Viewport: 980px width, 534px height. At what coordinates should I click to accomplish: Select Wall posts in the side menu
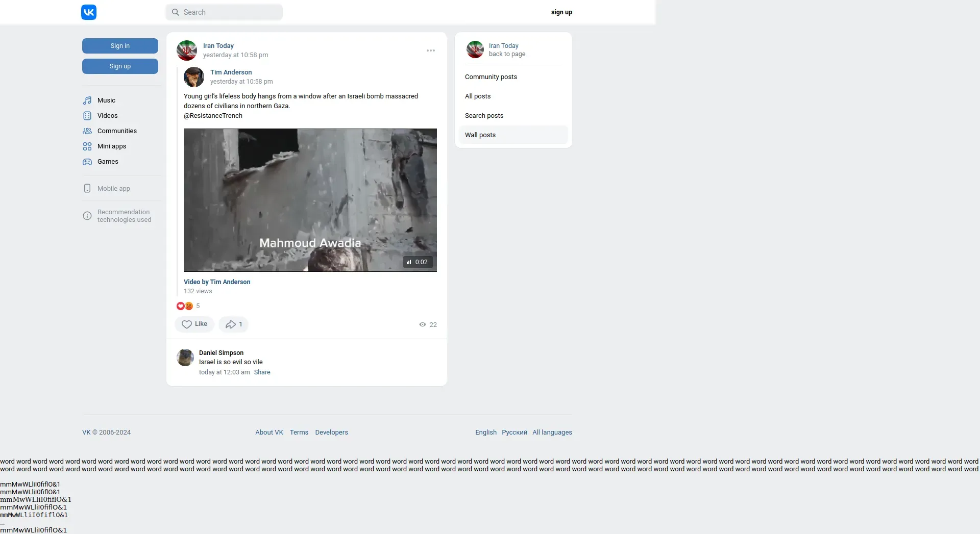click(480, 135)
